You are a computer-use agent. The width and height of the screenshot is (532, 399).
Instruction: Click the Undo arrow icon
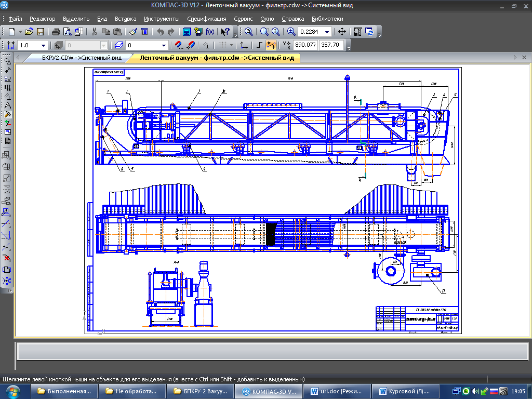click(160, 32)
